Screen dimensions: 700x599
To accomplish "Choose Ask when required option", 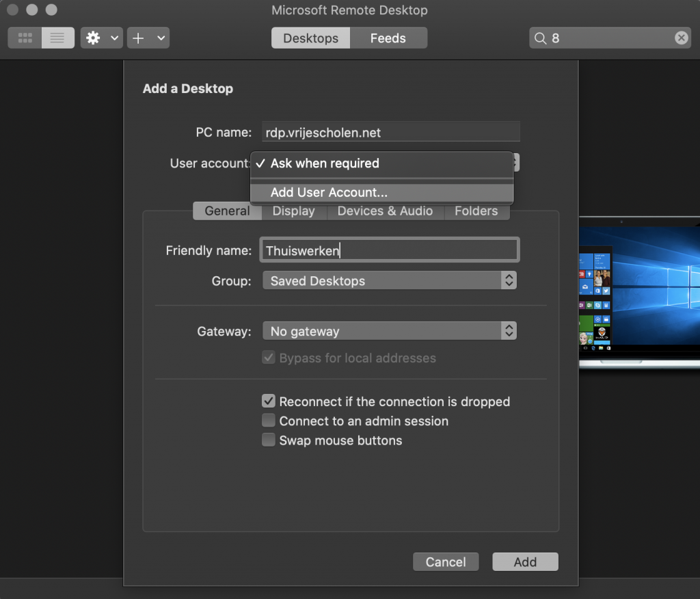I will [382, 163].
